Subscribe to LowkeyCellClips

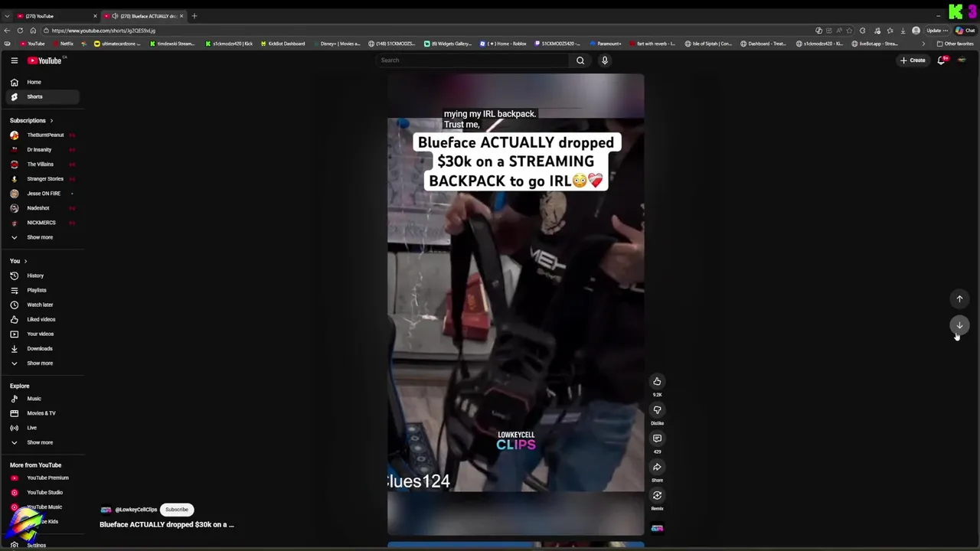(177, 510)
